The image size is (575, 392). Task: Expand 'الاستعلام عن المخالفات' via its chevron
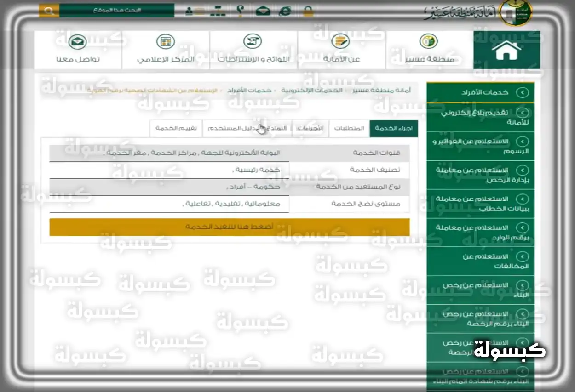(x=522, y=256)
